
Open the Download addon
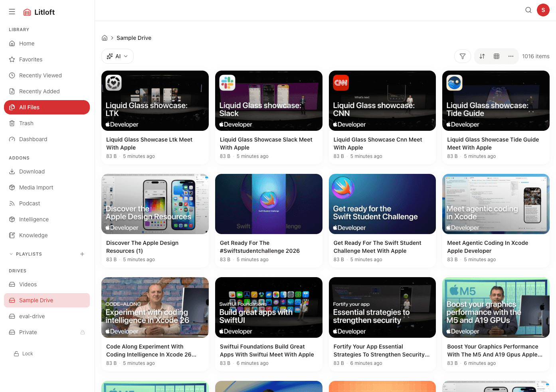[47, 171]
